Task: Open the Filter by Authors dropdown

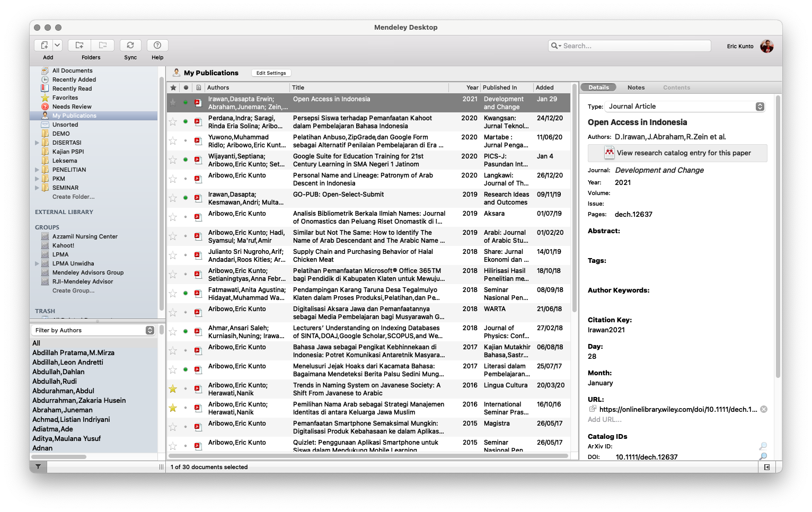Action: coord(93,330)
